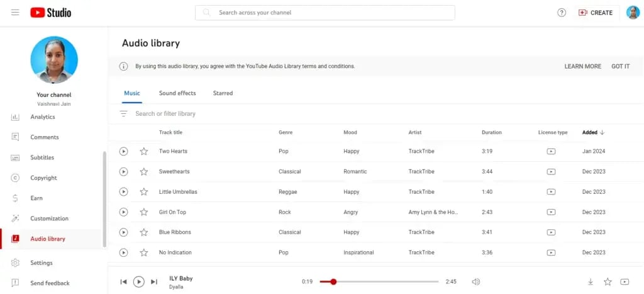Dismiss the notice with GOT IT
Image resolution: width=644 pixels, height=294 pixels.
pyautogui.click(x=620, y=66)
